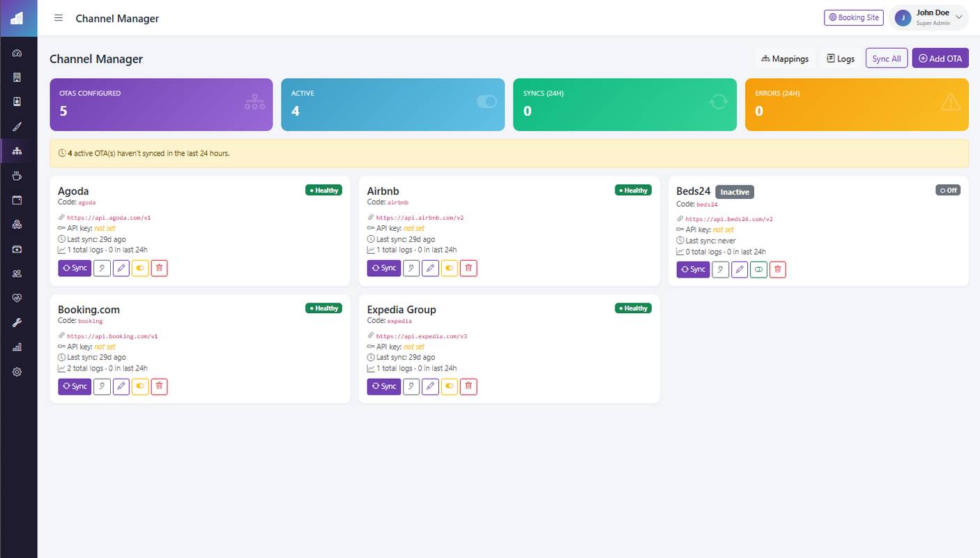The height and width of the screenshot is (558, 980).
Task: Open the people icon in the sidebar
Action: point(17,273)
